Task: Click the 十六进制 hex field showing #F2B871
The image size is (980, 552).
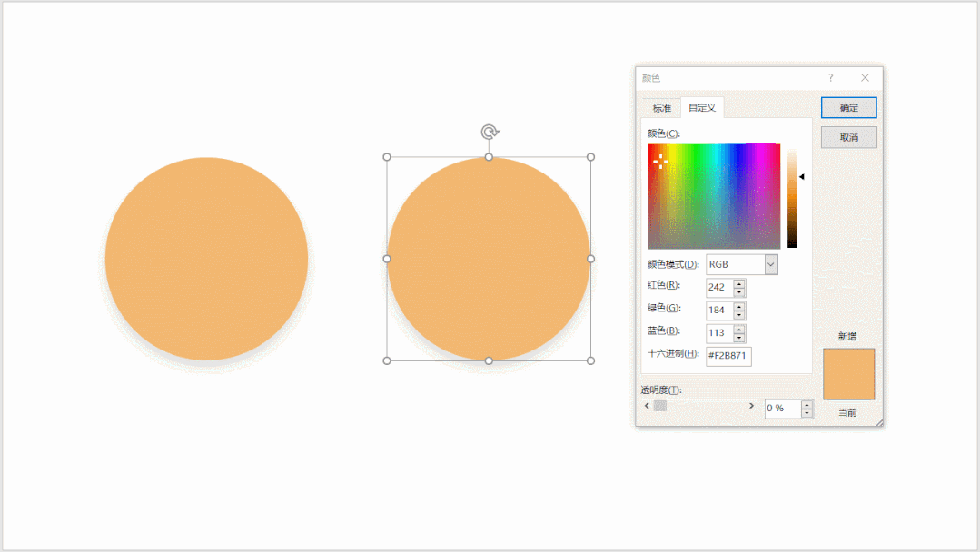Action: pos(728,356)
